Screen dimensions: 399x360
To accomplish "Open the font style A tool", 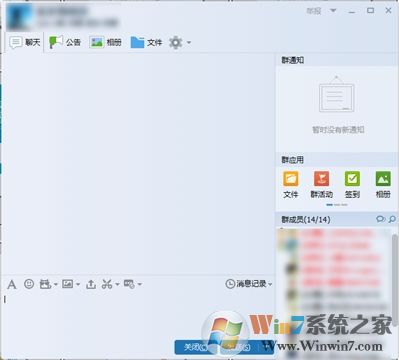I will coord(12,284).
